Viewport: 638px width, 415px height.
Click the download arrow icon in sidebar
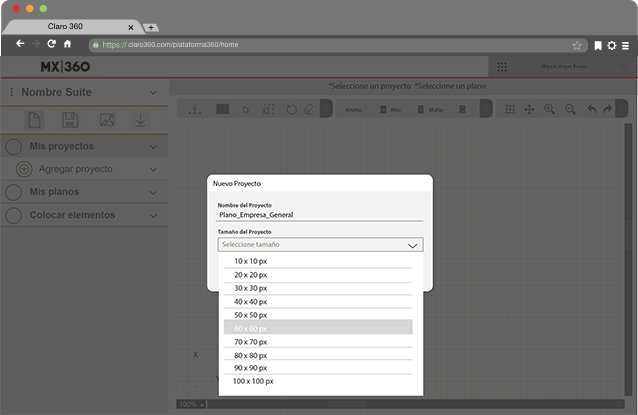point(141,120)
